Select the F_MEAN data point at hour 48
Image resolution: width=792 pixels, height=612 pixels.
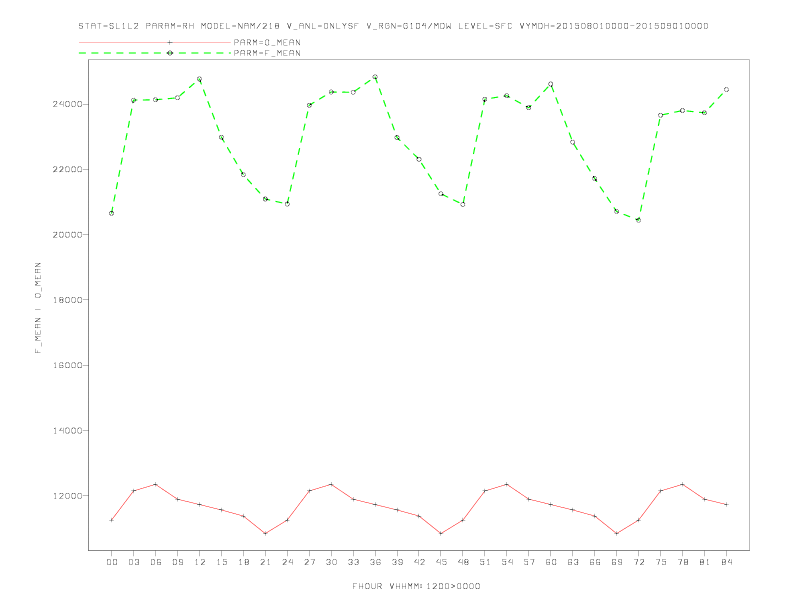(463, 205)
